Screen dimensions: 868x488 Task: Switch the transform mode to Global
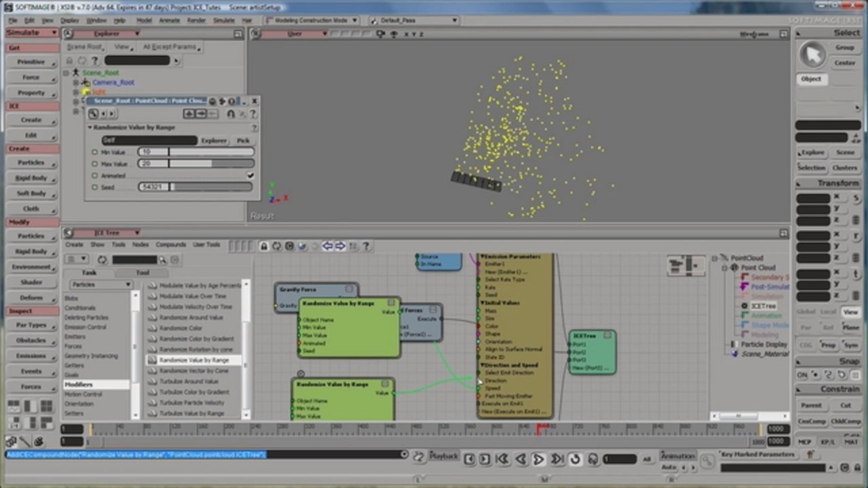click(x=806, y=312)
